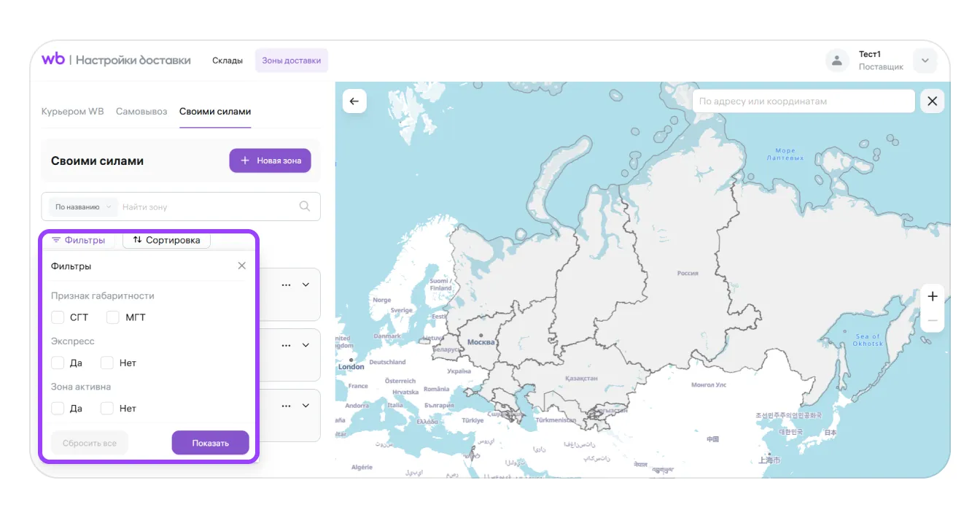Zoom out on the map with minus
Image resolution: width=980 pixels, height=518 pixels.
tap(932, 320)
